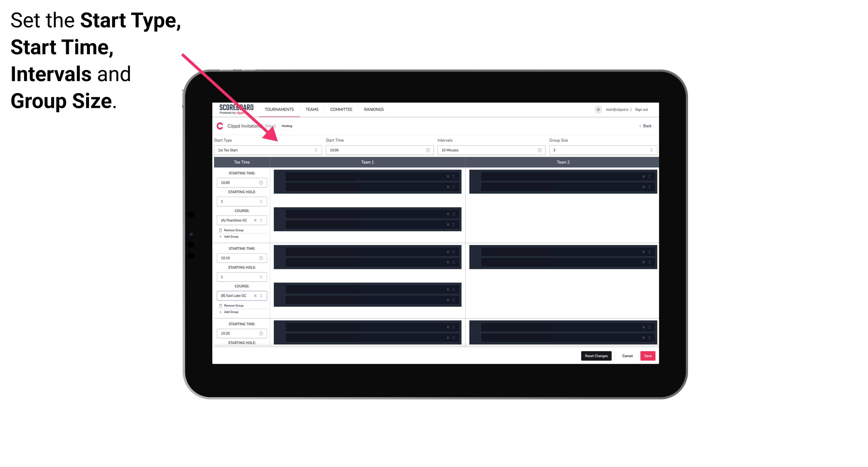Expand the Group Size dropdown

pos(650,150)
